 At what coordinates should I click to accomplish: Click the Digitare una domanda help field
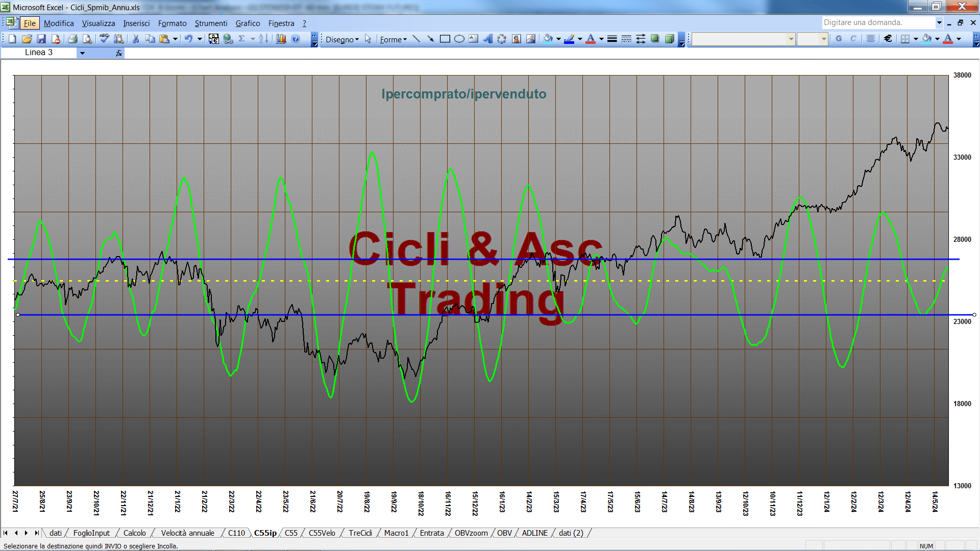[878, 22]
